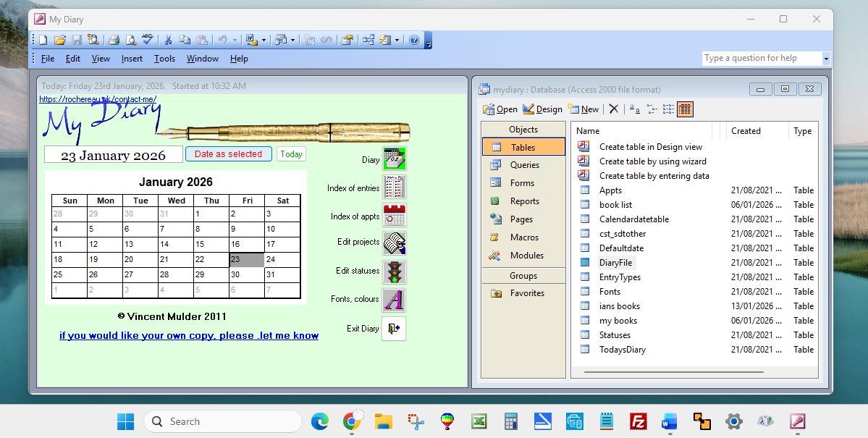868x438 pixels.
Task: Toggle Details view in database window
Action: pos(685,109)
